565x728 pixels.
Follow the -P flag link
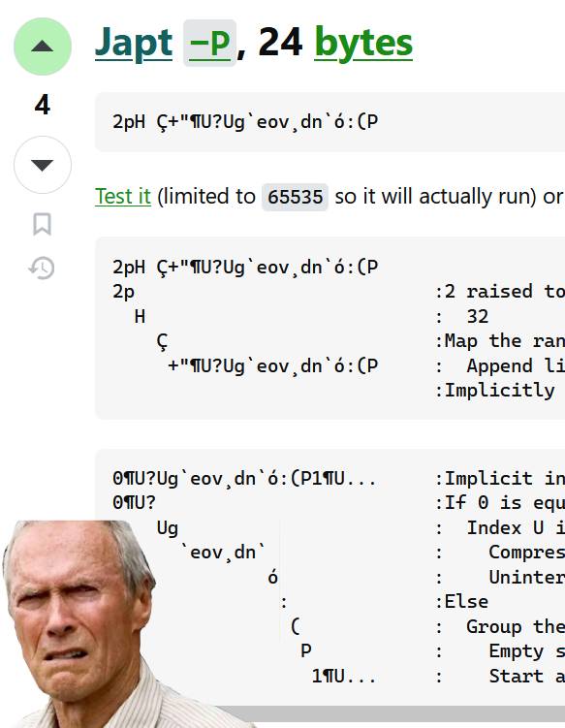coord(210,44)
